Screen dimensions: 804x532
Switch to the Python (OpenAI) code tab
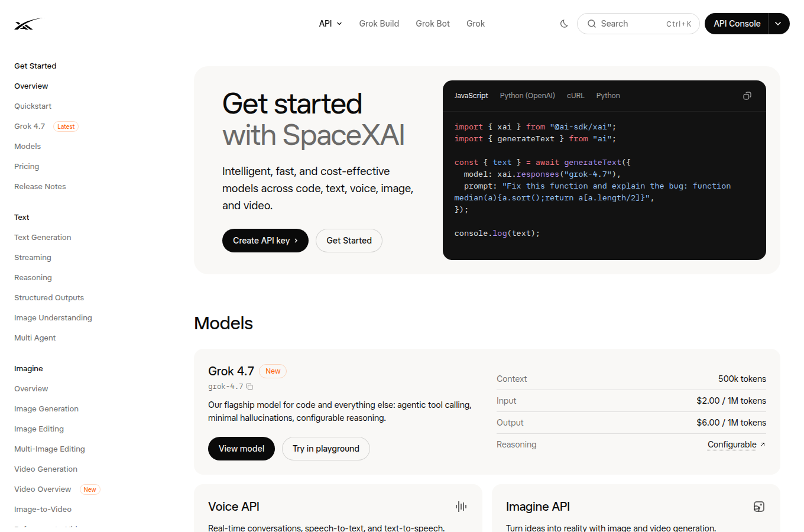527,96
